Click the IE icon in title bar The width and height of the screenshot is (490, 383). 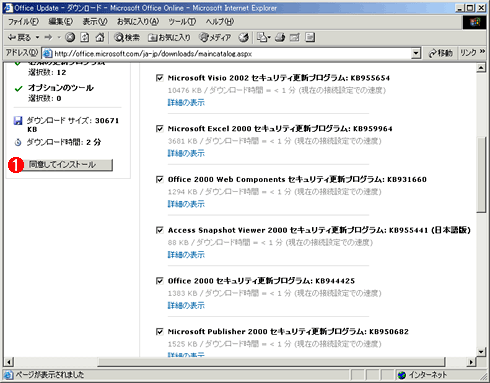tap(8, 8)
